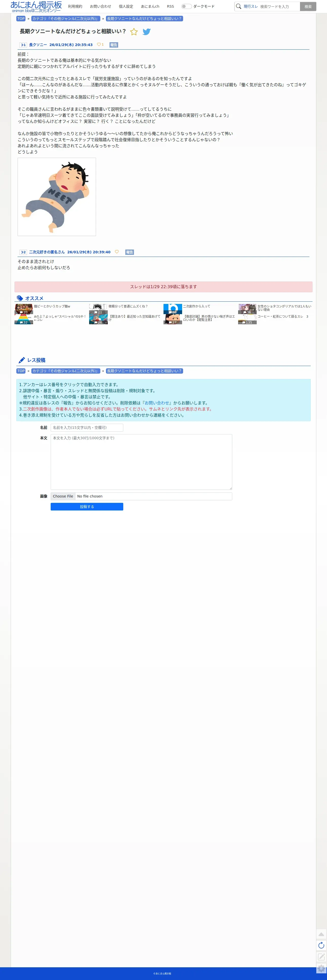Like post 1 with the heart icon

(x=99, y=45)
